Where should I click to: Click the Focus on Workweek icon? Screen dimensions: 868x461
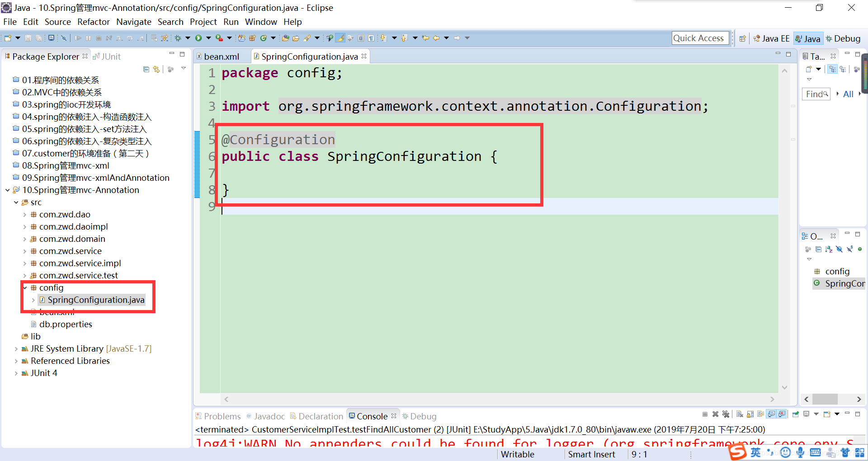pyautogui.click(x=857, y=69)
